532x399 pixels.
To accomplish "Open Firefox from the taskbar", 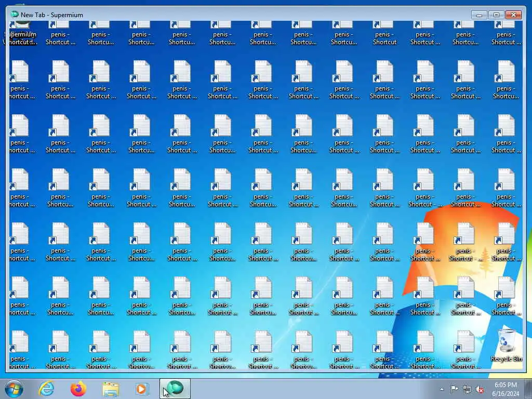I will tap(78, 389).
